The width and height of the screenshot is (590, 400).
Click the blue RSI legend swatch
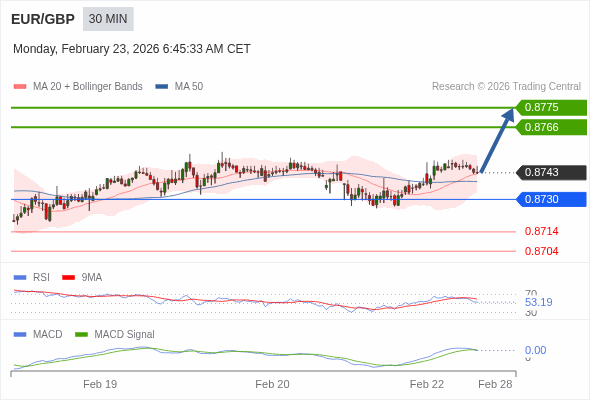tap(20, 278)
